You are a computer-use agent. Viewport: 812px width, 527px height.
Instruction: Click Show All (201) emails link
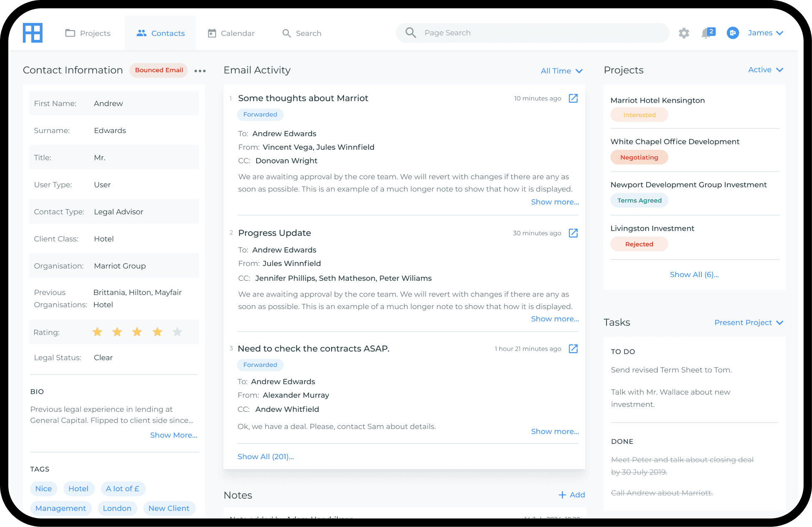[265, 456]
